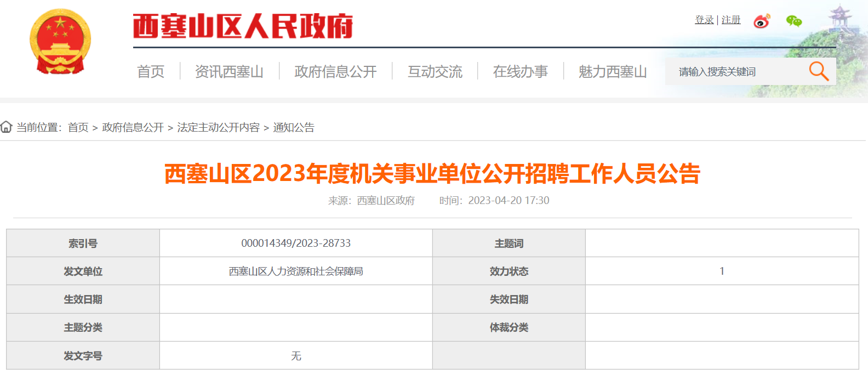Click the 注册 register link
868x385 pixels.
[x=731, y=20]
